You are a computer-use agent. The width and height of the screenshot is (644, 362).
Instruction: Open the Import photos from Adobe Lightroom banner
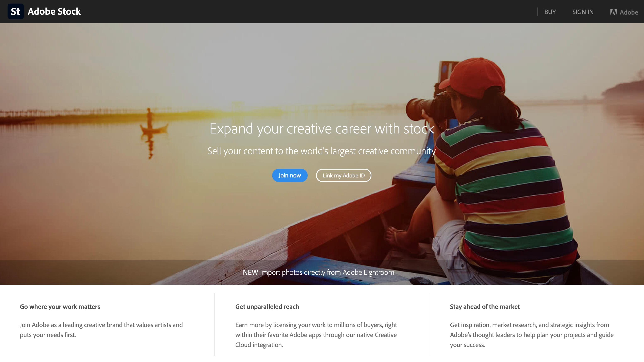pyautogui.click(x=318, y=272)
